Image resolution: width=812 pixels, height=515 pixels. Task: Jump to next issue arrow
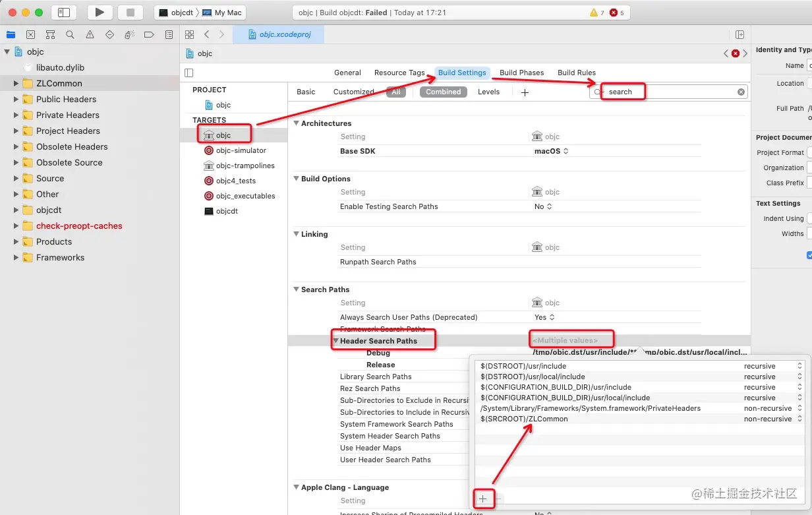click(x=745, y=53)
